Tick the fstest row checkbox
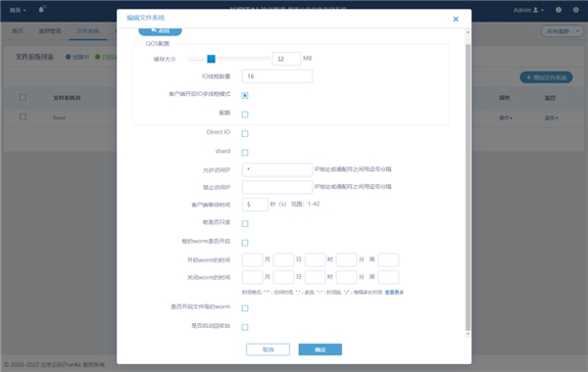 (23, 116)
